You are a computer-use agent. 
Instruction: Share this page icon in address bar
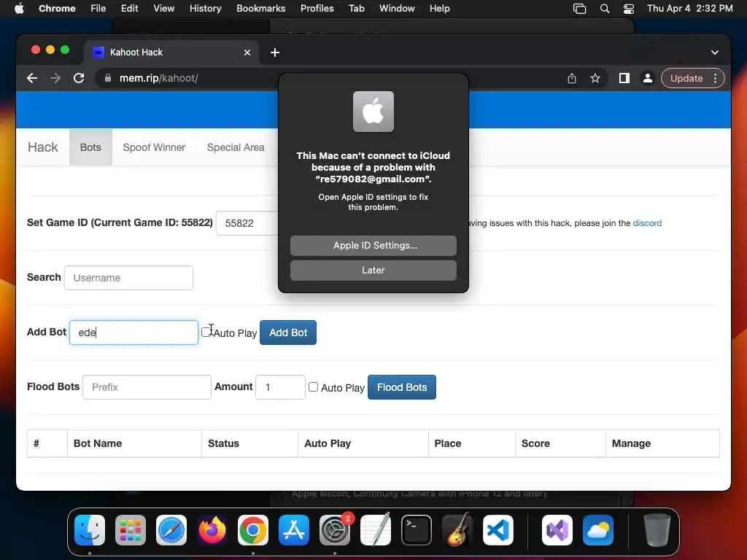(572, 78)
